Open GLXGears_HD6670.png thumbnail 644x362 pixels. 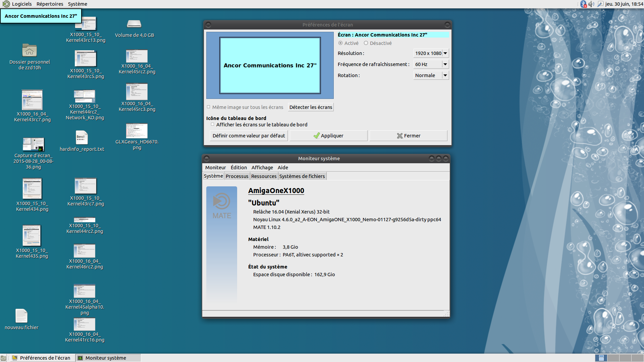[137, 131]
